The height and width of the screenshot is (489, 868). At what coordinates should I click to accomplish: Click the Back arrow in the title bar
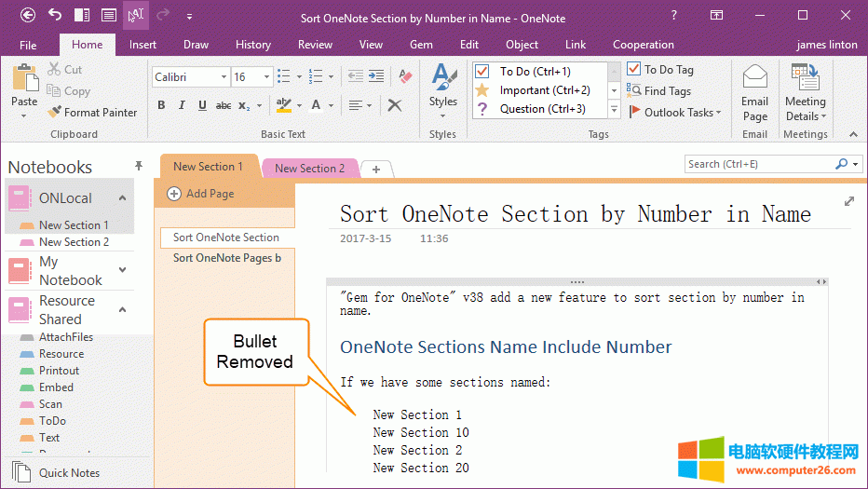(x=28, y=15)
